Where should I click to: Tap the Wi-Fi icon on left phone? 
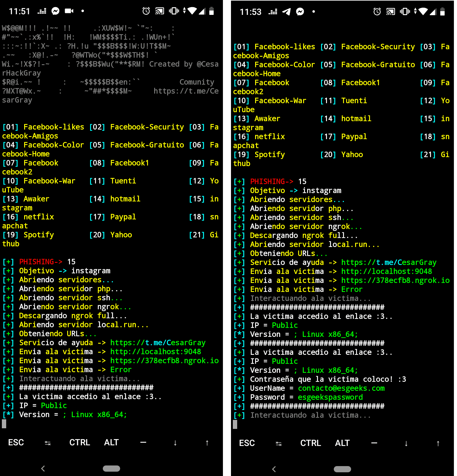coord(192,11)
